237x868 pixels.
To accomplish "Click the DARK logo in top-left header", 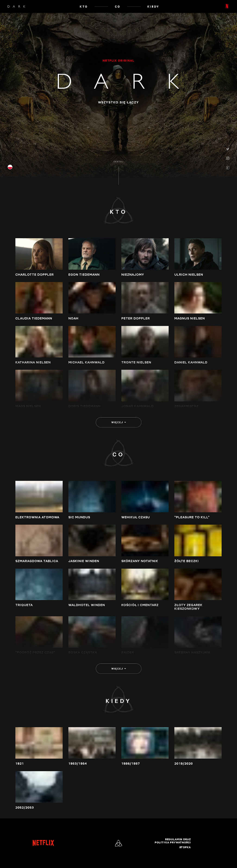I will 16,6.
